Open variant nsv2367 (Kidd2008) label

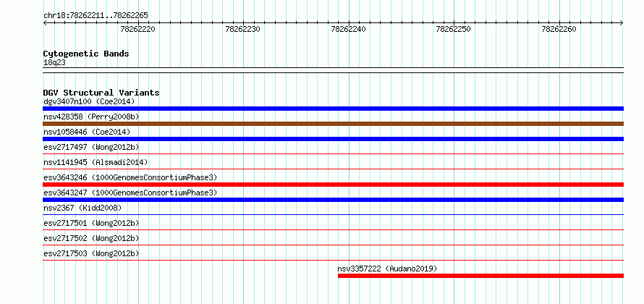coord(82,208)
